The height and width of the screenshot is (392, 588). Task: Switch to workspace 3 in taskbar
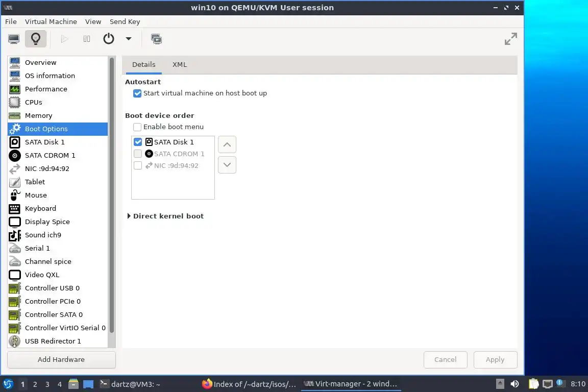(x=47, y=384)
